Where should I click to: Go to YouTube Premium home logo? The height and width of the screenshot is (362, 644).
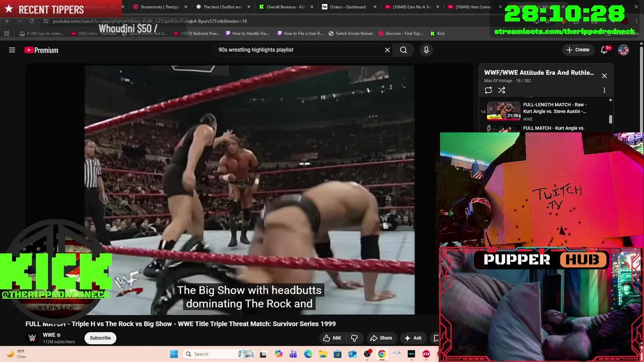click(41, 50)
